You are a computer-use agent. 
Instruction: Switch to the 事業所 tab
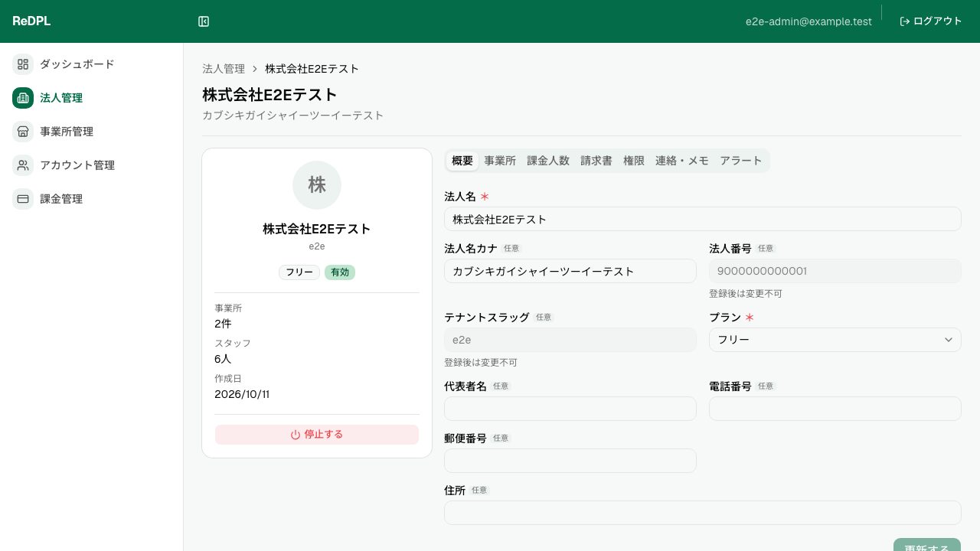pos(500,161)
